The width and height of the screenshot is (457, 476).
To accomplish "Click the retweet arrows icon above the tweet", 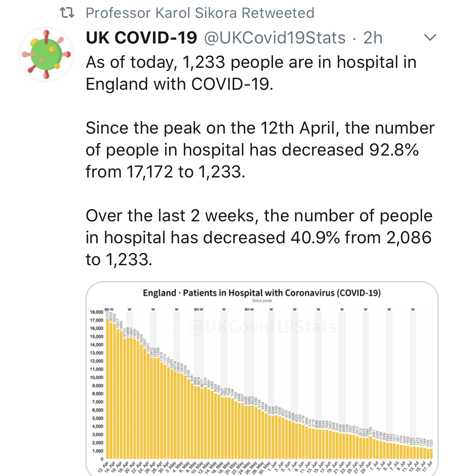I will [67, 13].
